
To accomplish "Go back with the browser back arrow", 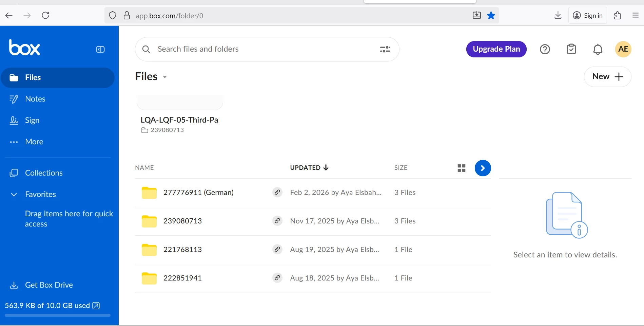I will 9,16.
